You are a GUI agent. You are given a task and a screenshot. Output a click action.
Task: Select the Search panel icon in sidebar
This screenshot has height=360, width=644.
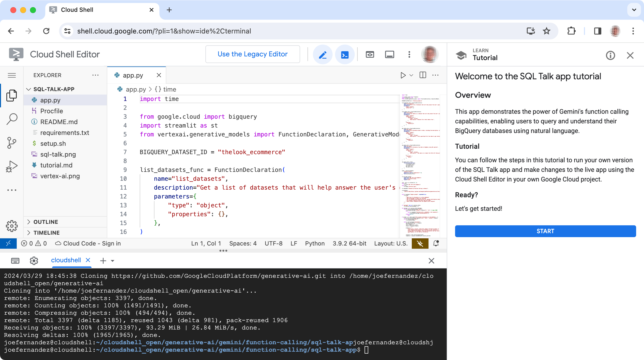pos(12,119)
